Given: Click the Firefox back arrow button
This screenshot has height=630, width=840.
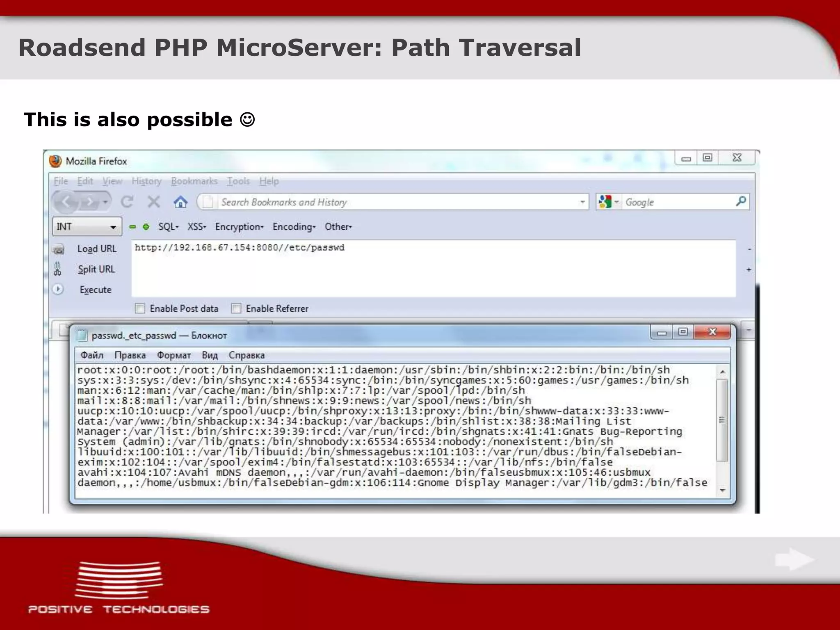Looking at the screenshot, I should (66, 202).
